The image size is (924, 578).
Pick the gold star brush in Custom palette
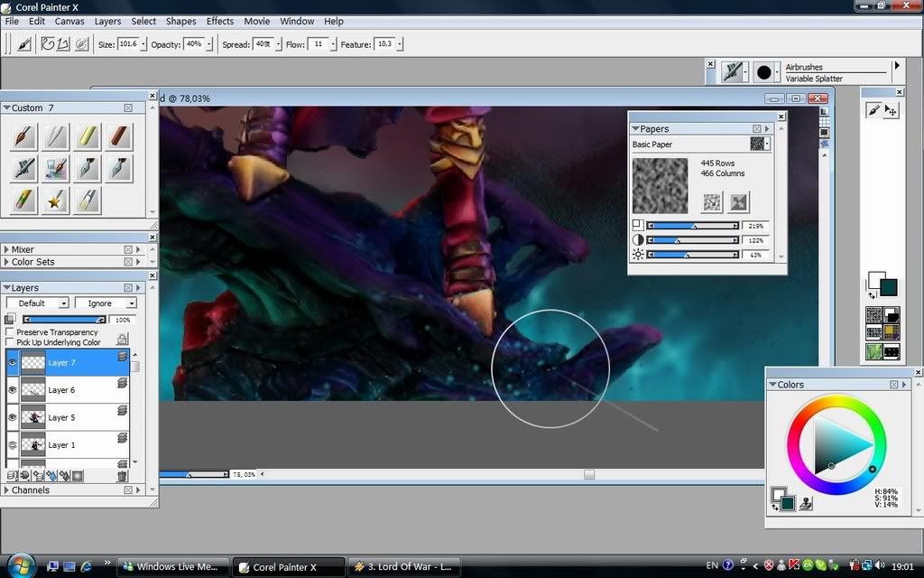[55, 200]
